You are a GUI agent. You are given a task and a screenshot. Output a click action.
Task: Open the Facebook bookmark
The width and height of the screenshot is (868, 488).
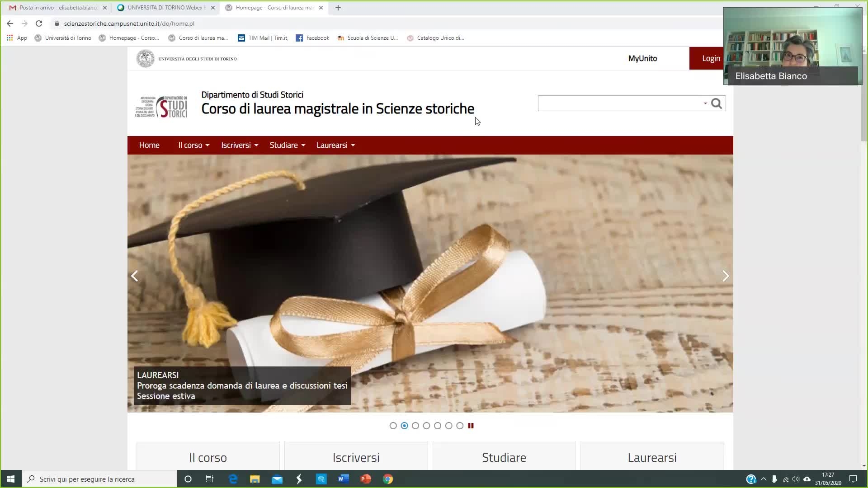click(312, 38)
